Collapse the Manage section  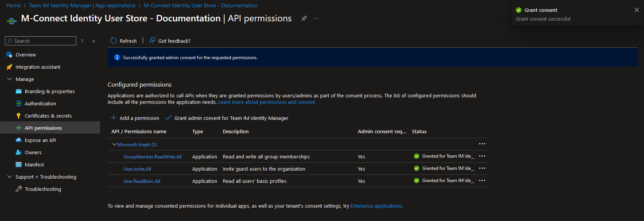tap(10, 79)
